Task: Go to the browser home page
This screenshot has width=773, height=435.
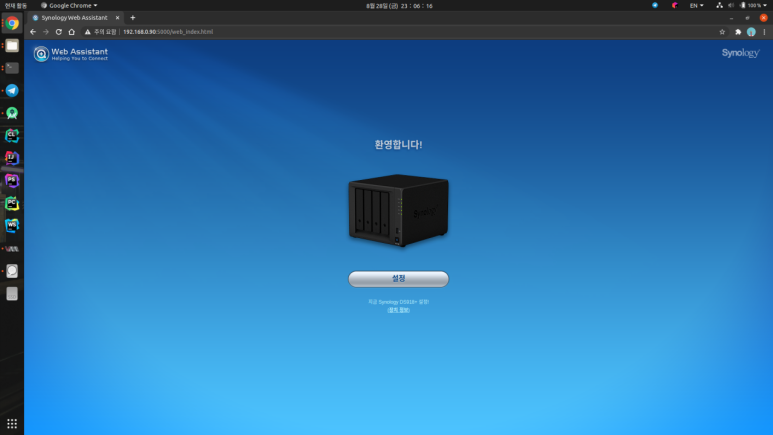Action: (x=71, y=32)
